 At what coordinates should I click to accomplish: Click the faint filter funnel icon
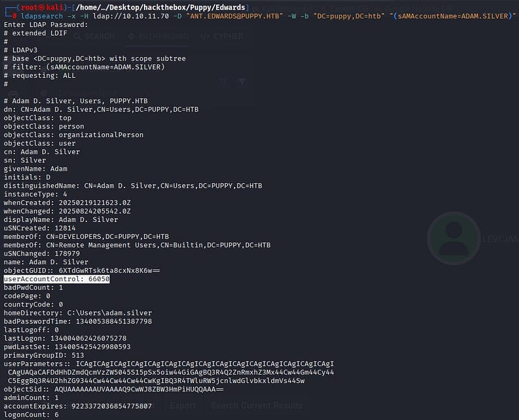[x=241, y=82]
